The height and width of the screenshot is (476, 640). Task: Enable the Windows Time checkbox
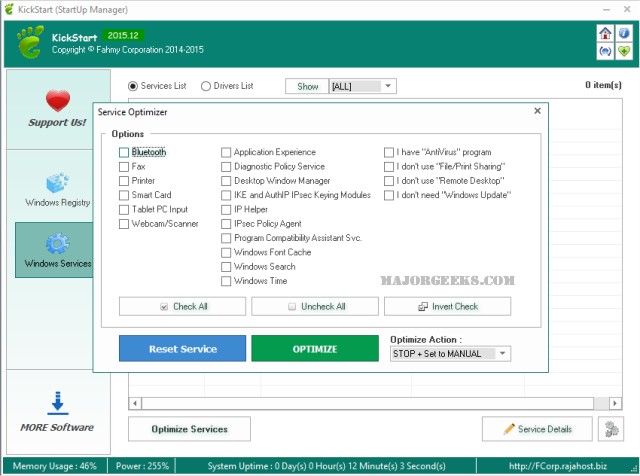coord(226,281)
